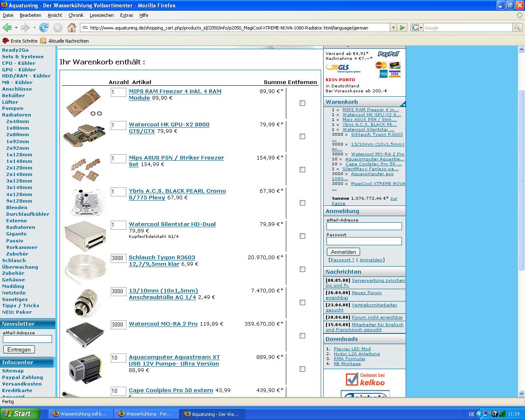Select 9x120mm radiator subcategory
Viewport: 525px width, 420px height.
tap(19, 201)
